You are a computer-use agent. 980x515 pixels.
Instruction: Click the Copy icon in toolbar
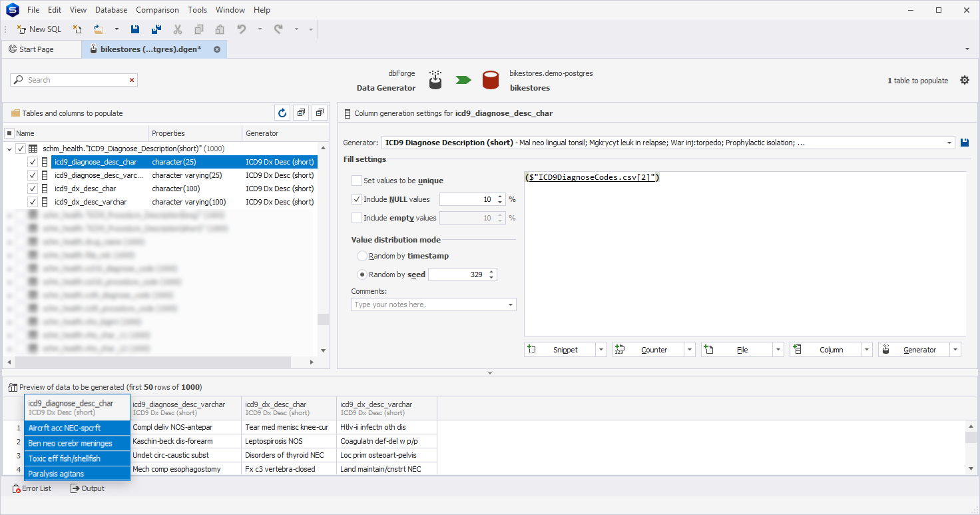point(198,29)
